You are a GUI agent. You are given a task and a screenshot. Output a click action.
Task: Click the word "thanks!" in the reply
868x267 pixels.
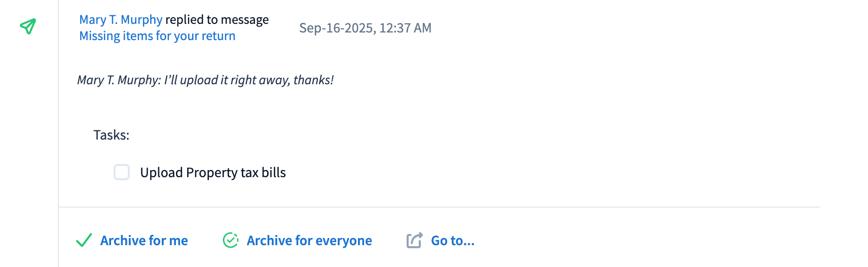pyautogui.click(x=313, y=80)
